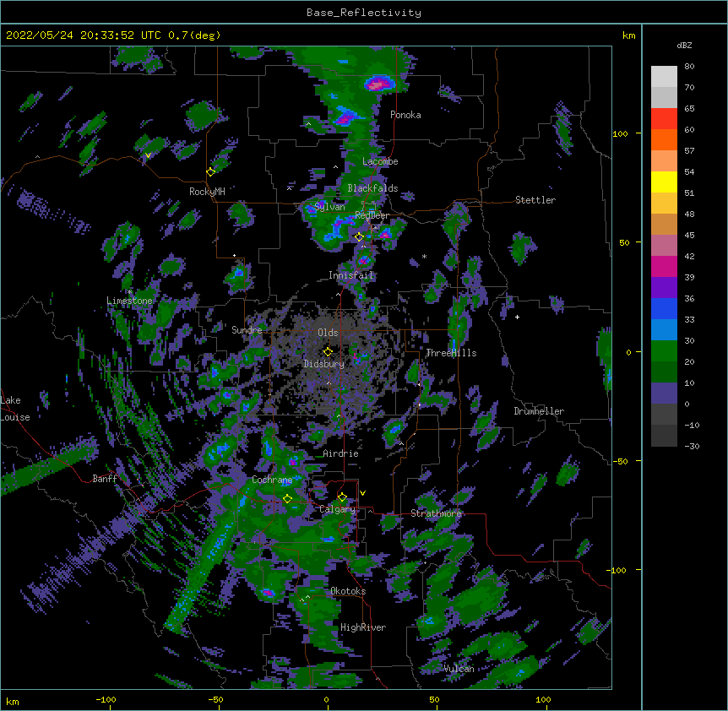
Task: Select the yellow diamond marker below Cochrane
Action: point(287,499)
